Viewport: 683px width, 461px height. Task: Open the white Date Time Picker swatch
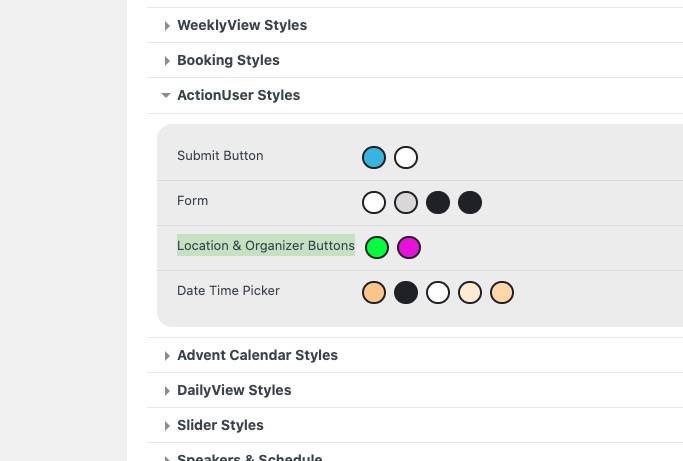[438, 293]
